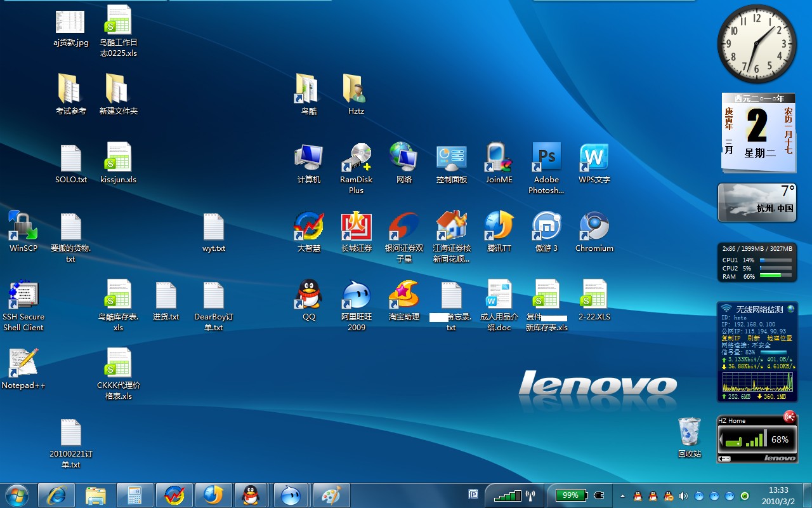Click 刷新 in the wireless monitor gadget
Viewport: 812px width, 508px height.
pyautogui.click(x=753, y=338)
